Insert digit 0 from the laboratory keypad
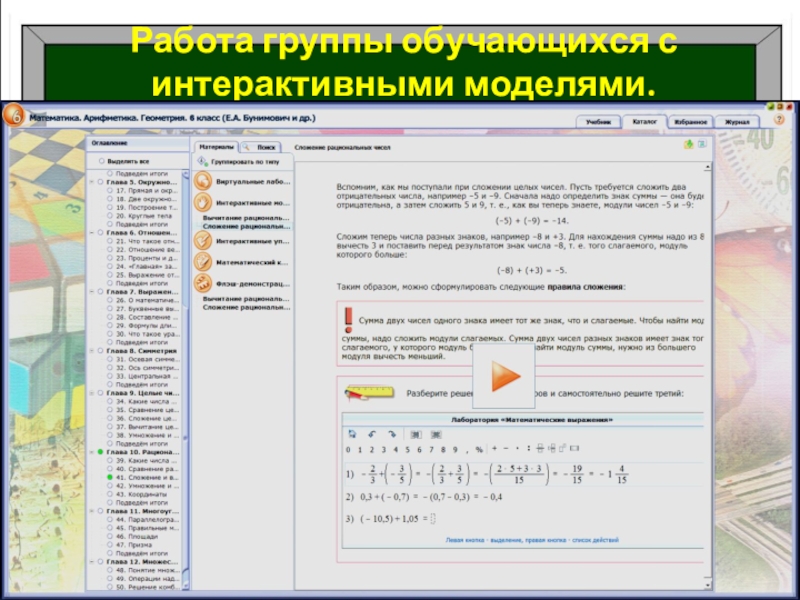Viewport: 800px width, 600px height. click(x=348, y=449)
